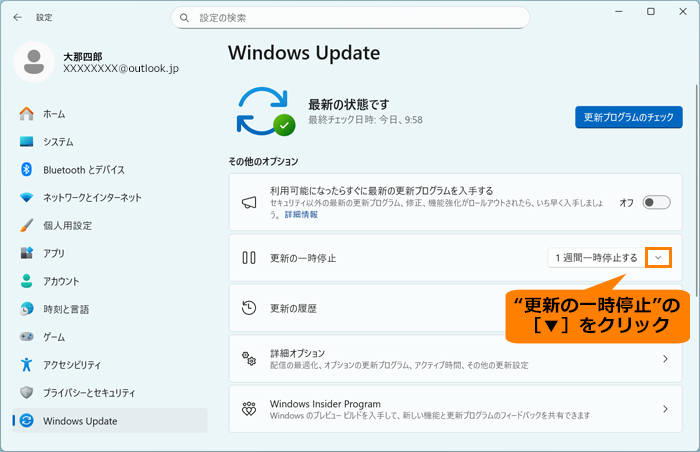Screen dimensions: 700x452
Task: Click the search magnifier icon
Action: 184,18
